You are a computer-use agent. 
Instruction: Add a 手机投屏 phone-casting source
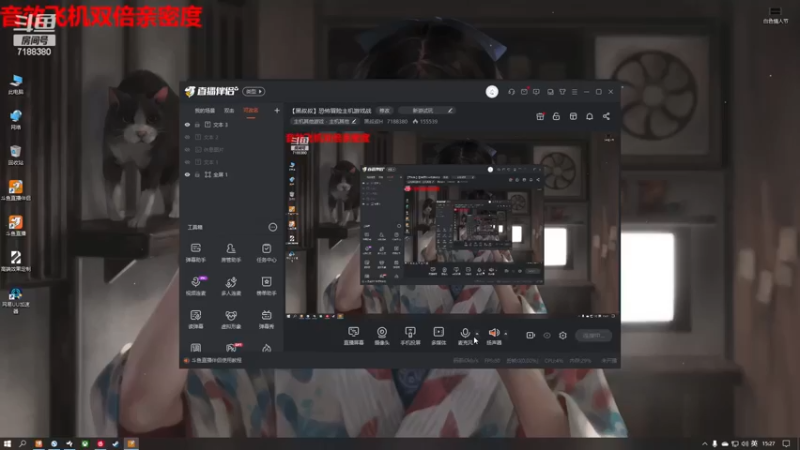pyautogui.click(x=410, y=336)
